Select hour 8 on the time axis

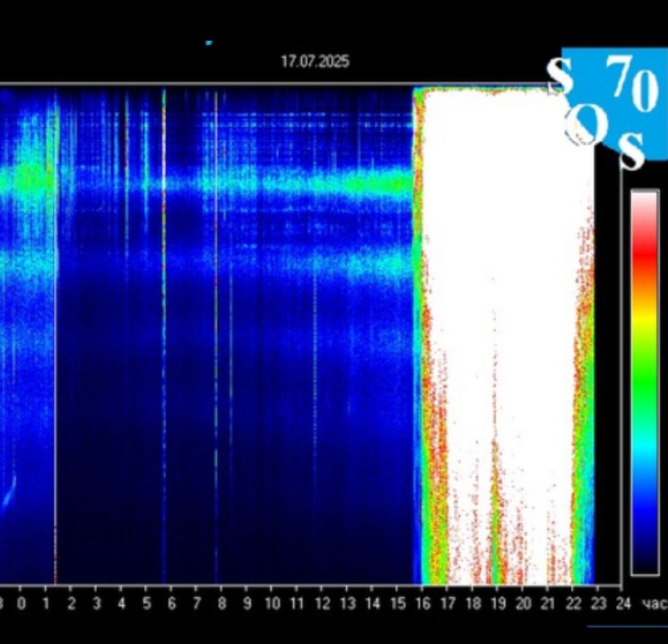(x=222, y=603)
